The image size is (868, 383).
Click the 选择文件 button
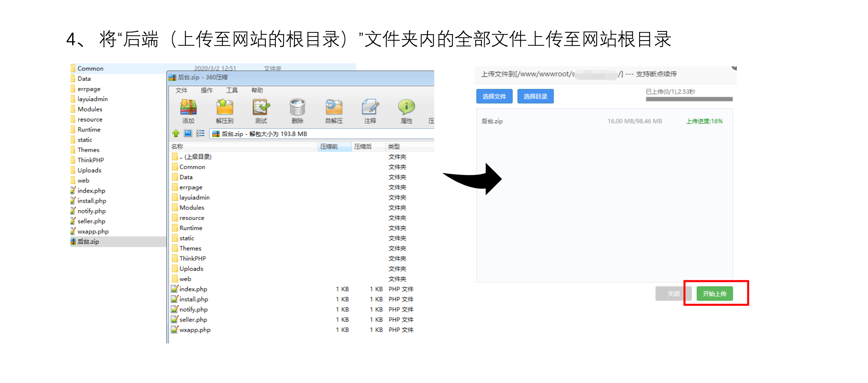494,96
